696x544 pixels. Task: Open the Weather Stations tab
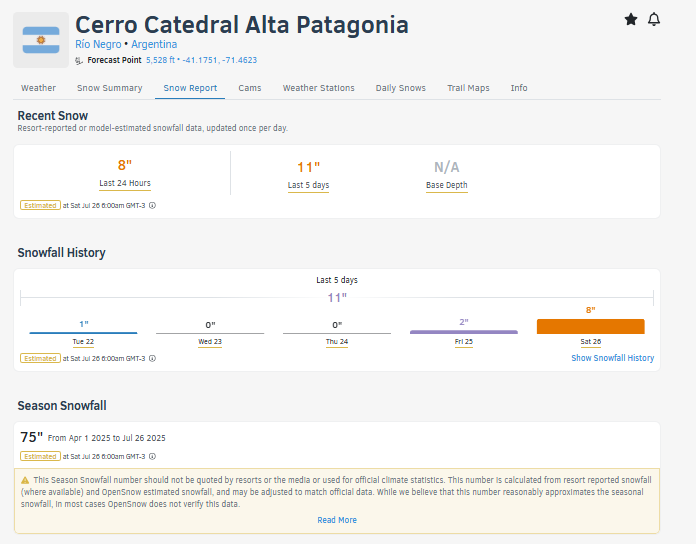(319, 88)
